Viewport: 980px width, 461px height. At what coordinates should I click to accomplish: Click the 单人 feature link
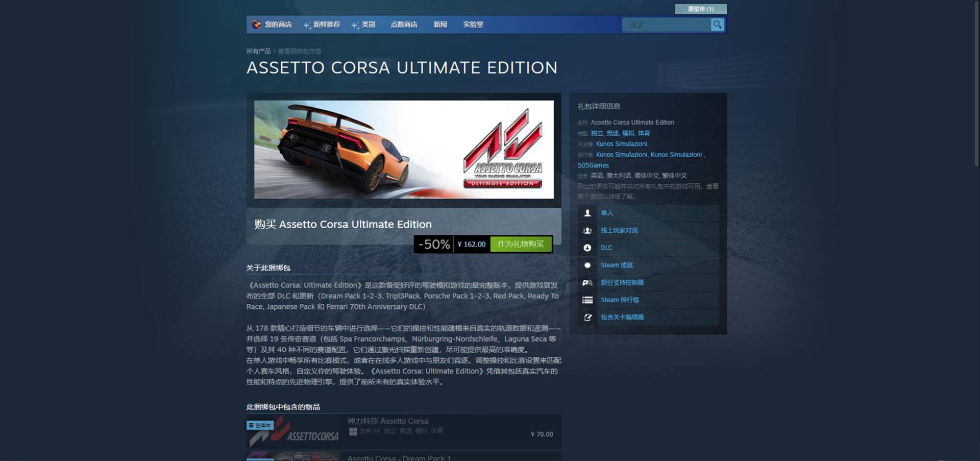point(607,213)
